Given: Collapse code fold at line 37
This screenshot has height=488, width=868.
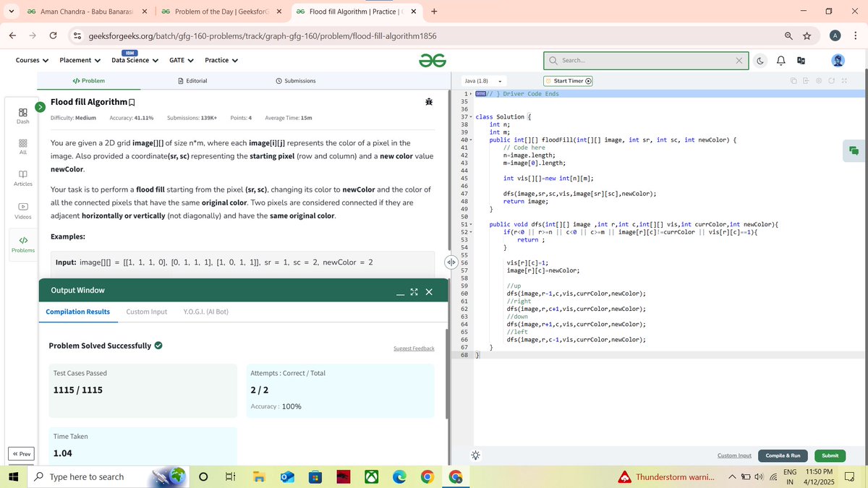Looking at the screenshot, I should click(471, 116).
